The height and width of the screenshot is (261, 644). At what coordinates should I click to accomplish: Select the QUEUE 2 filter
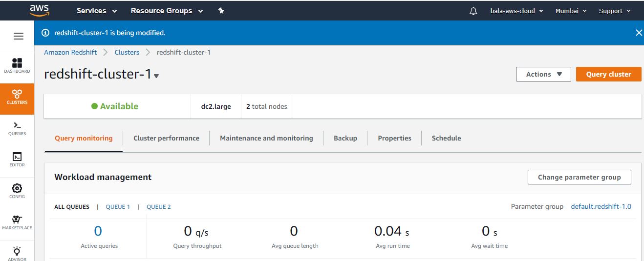159,207
